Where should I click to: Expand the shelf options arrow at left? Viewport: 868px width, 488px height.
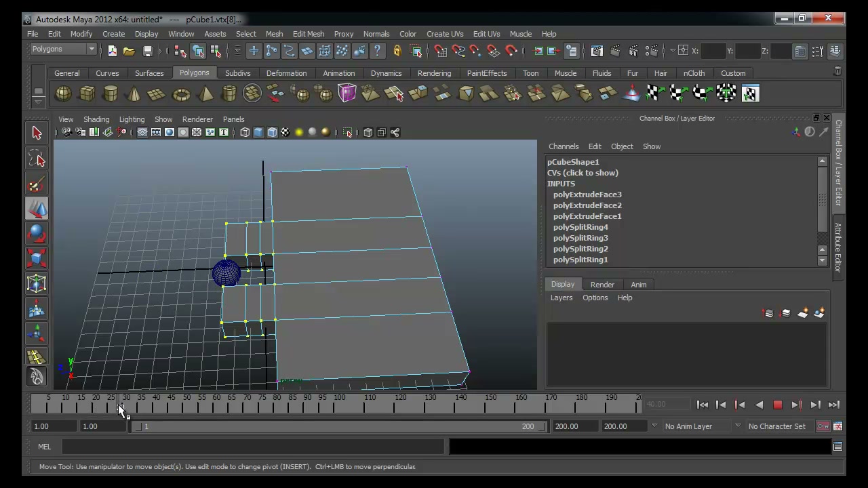[x=39, y=102]
